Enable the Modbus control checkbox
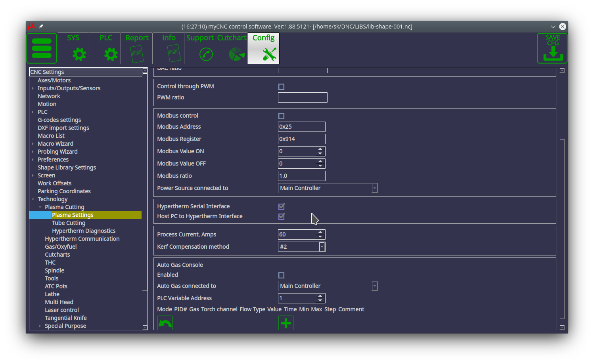 pyautogui.click(x=282, y=116)
